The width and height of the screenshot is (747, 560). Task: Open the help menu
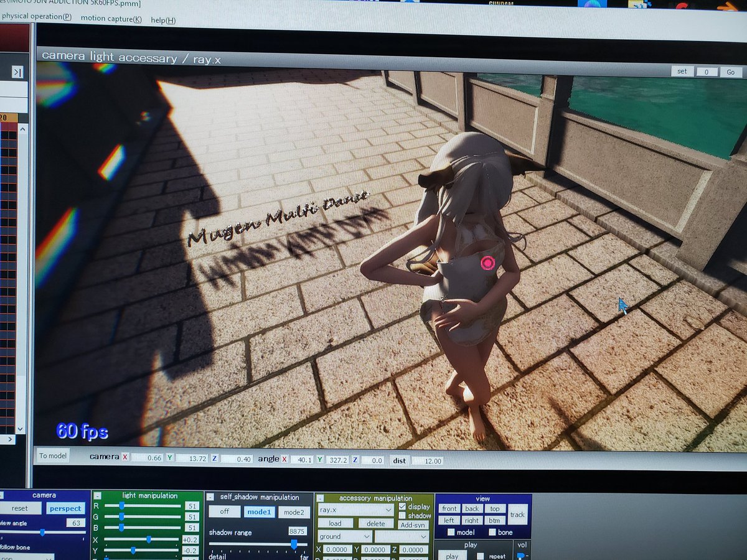click(163, 21)
